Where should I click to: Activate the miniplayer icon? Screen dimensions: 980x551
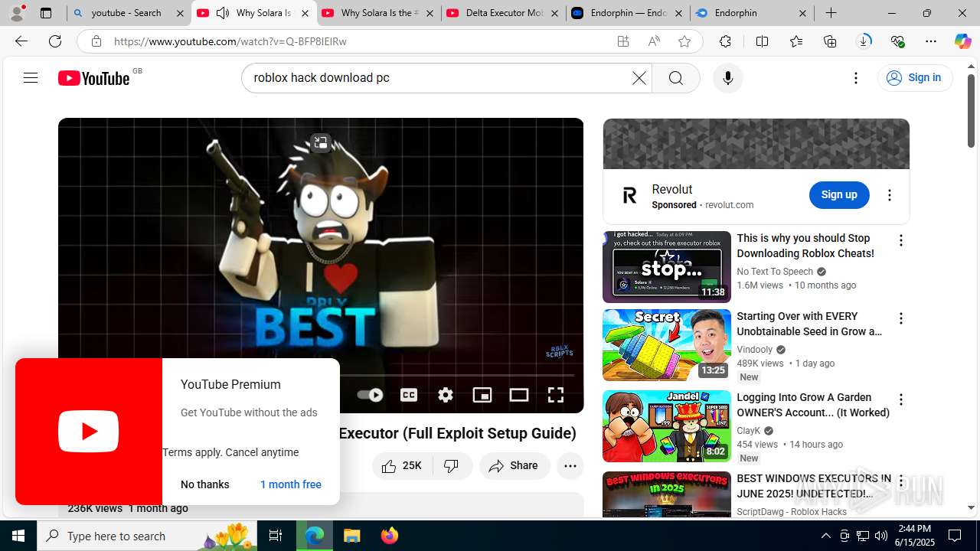coord(482,395)
